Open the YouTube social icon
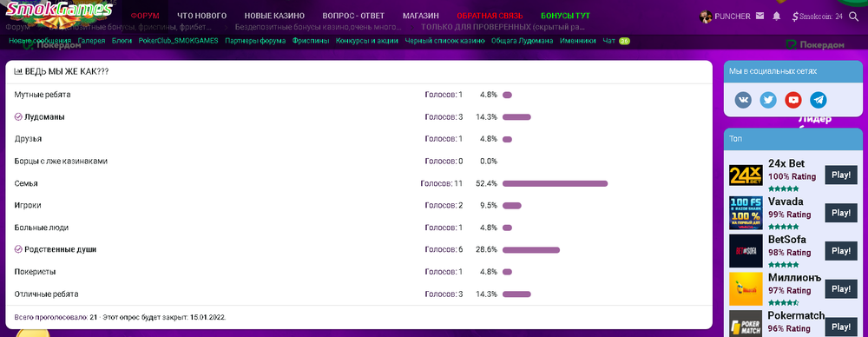The image size is (868, 337). point(793,100)
